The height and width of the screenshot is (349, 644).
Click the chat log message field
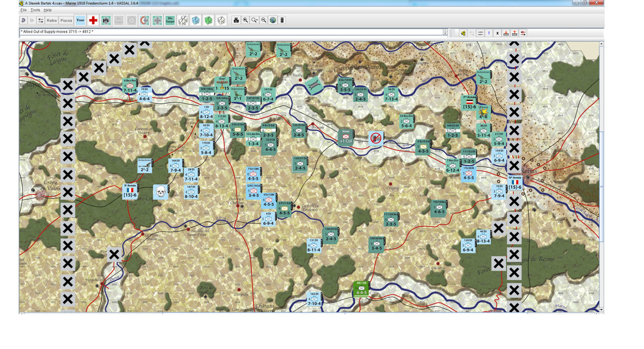(x=231, y=32)
